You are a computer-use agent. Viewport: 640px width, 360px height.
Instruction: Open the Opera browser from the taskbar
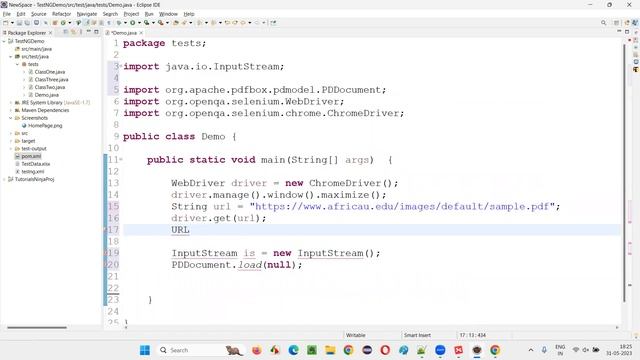click(x=385, y=350)
